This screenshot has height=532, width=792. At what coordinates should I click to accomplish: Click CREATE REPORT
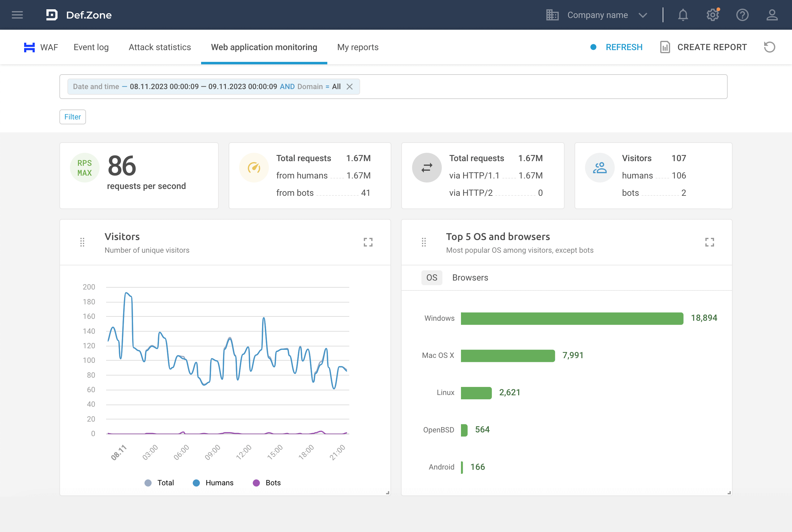(x=712, y=47)
